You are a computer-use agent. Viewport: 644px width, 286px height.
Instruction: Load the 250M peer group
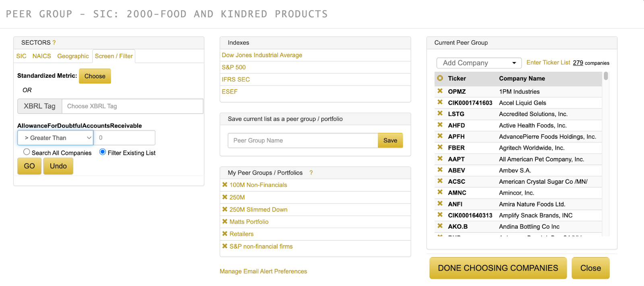pos(237,197)
